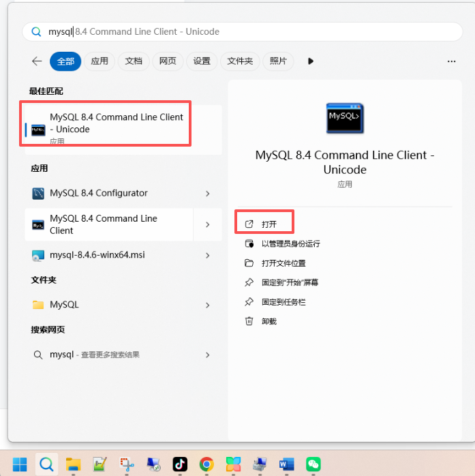This screenshot has height=476, width=475.
Task: Open remote desktop monitor icon on taskbar
Action: (153, 464)
